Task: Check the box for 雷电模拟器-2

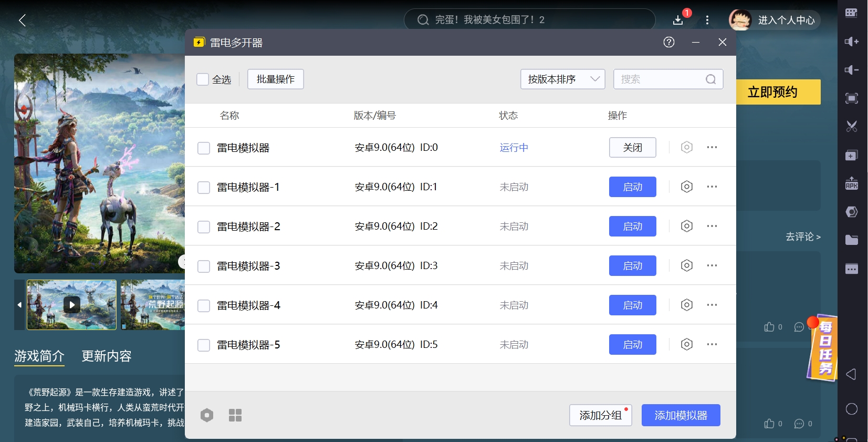Action: [204, 227]
